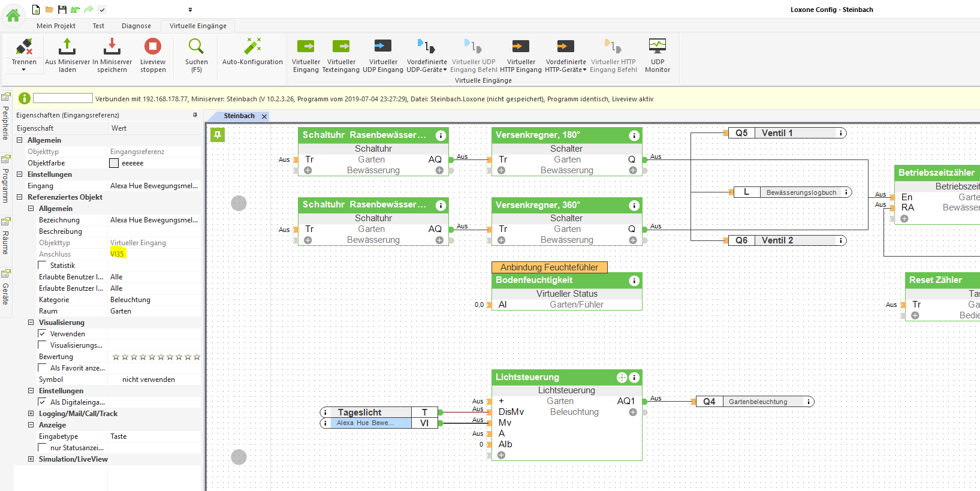The image size is (980, 491).
Task: Open the UDP Monitor
Action: (x=657, y=47)
